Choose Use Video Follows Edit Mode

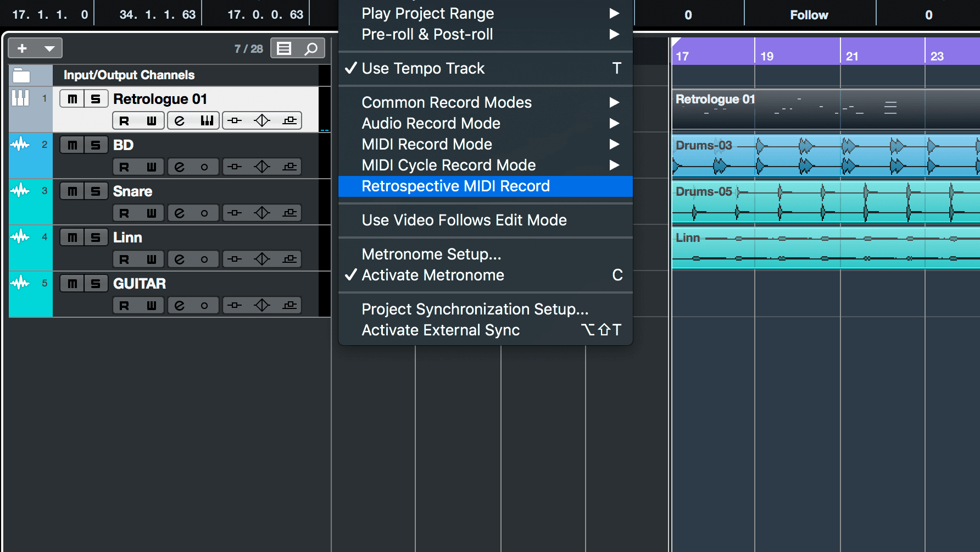coord(486,220)
